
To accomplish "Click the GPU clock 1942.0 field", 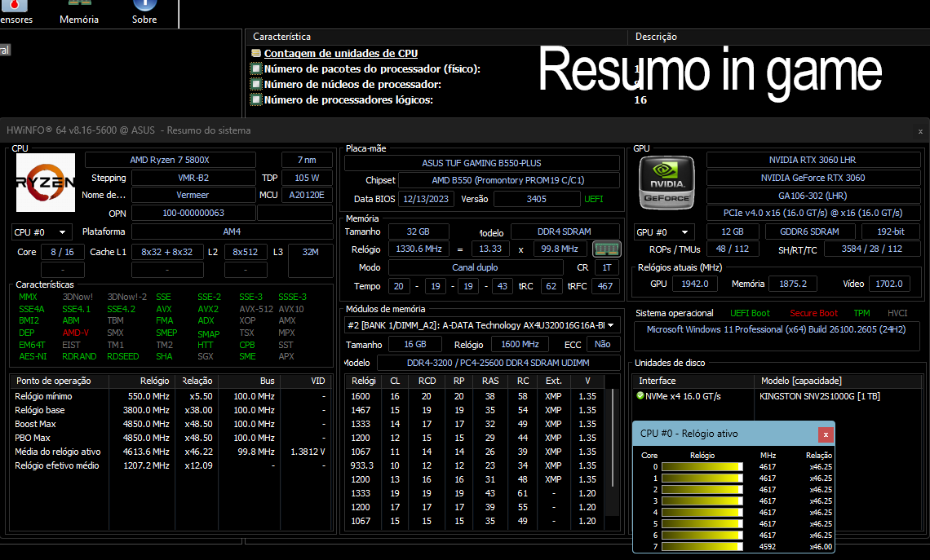I will [x=694, y=284].
